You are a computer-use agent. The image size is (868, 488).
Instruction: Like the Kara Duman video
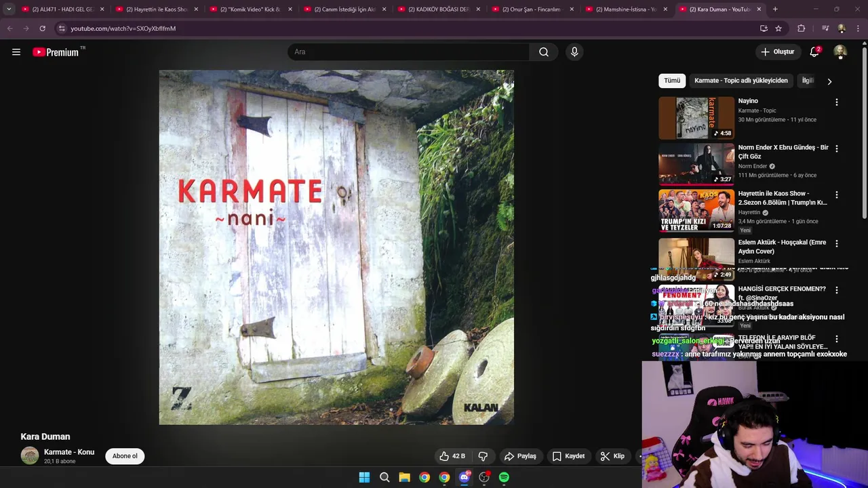coord(452,456)
